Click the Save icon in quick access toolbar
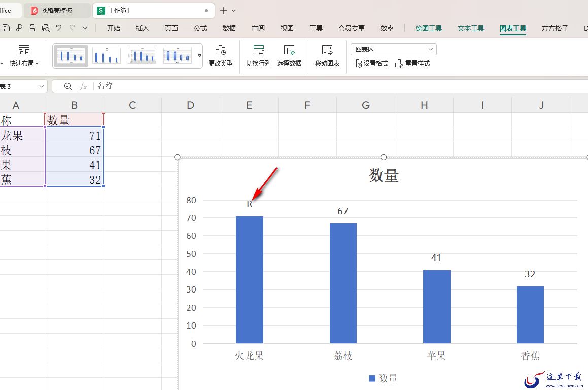 coord(6,28)
